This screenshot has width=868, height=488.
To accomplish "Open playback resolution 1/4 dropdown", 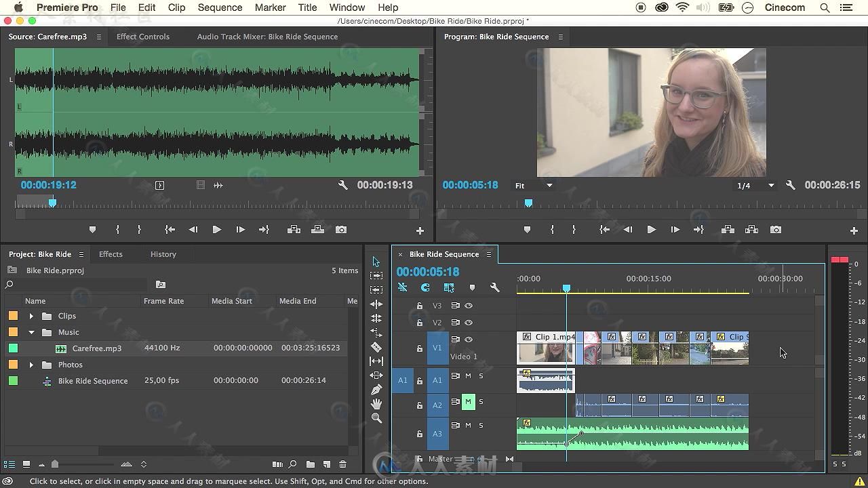I will 755,185.
